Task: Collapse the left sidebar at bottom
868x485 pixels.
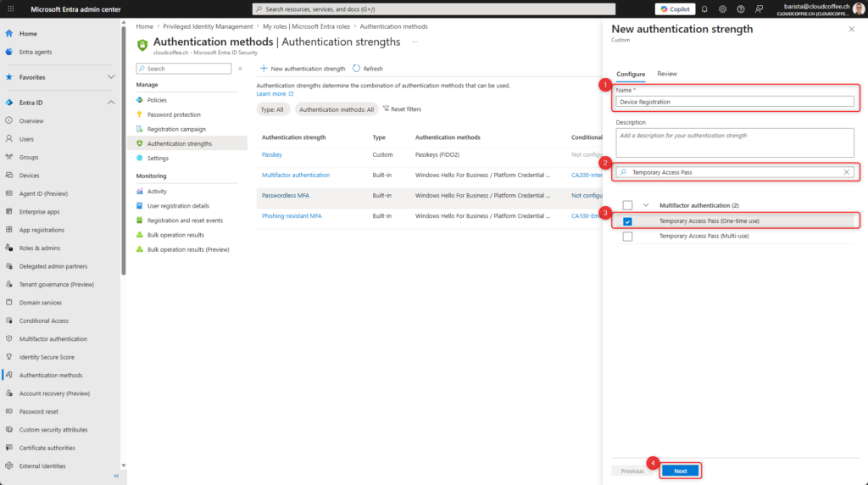Action: click(116, 477)
